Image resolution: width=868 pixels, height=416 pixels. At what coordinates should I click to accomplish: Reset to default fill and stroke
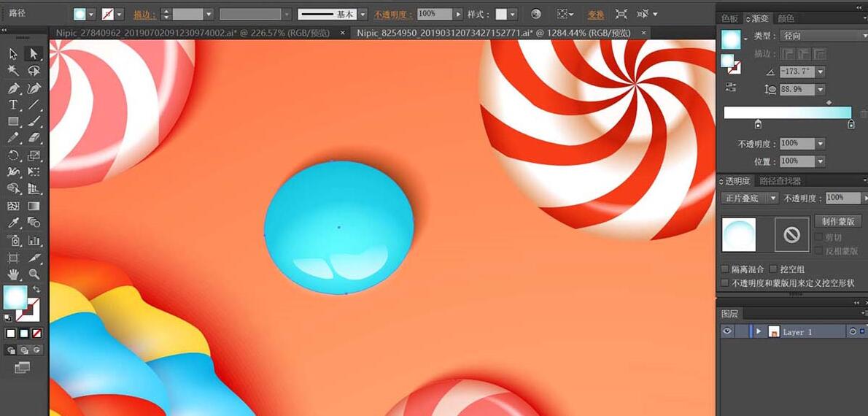pyautogui.click(x=8, y=318)
